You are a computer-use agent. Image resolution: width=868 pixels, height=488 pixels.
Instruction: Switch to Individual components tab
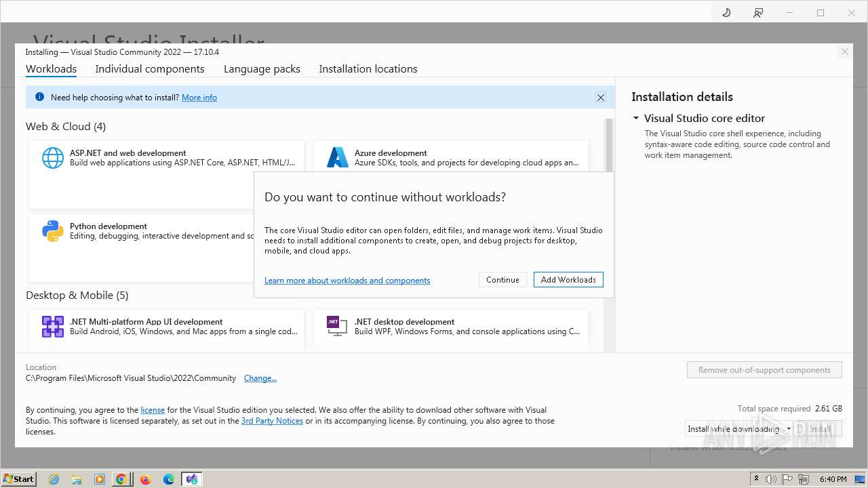(x=150, y=69)
